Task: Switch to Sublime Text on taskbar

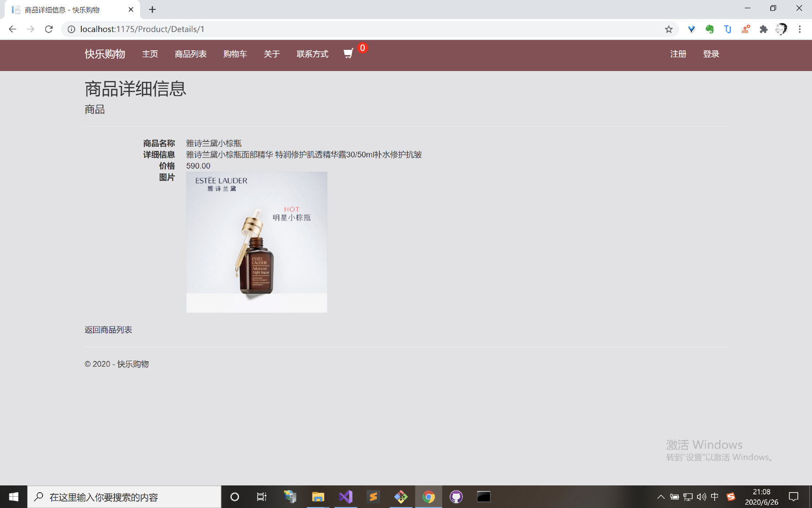Action: tap(373, 497)
